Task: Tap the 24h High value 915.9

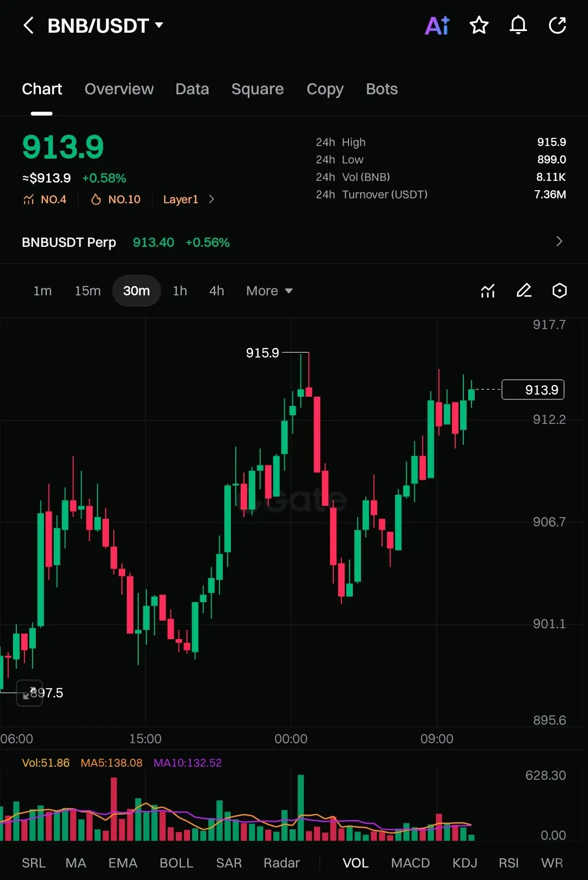Action: click(552, 142)
